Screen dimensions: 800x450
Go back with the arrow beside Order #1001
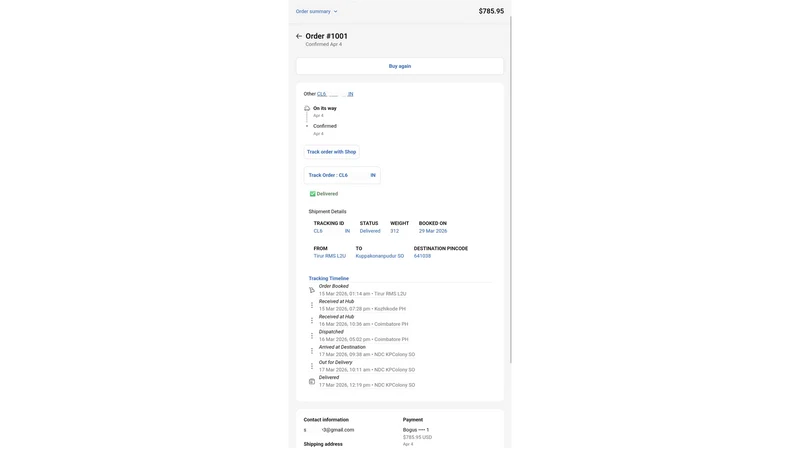point(299,36)
